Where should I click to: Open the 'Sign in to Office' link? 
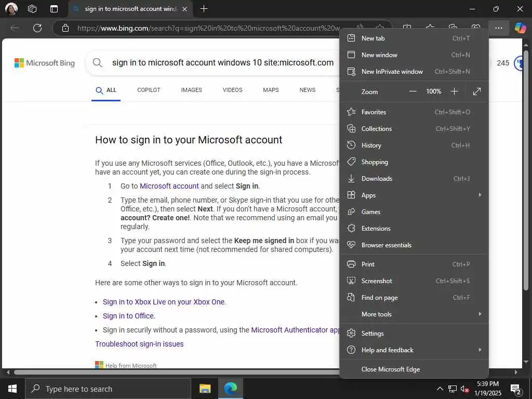click(128, 316)
